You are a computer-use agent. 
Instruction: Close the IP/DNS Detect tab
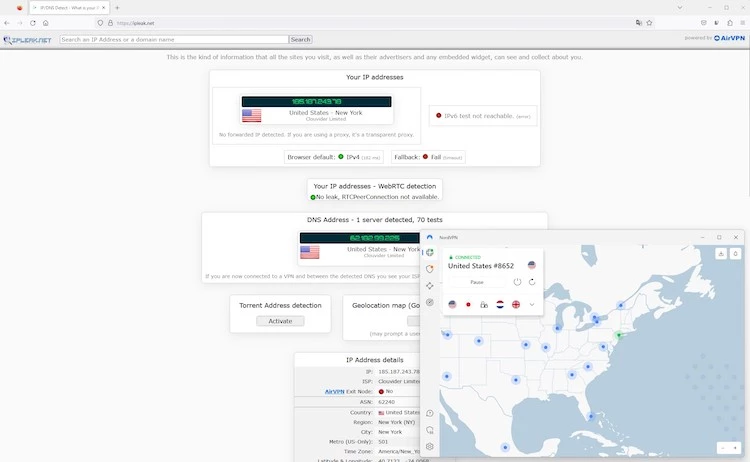coord(103,8)
